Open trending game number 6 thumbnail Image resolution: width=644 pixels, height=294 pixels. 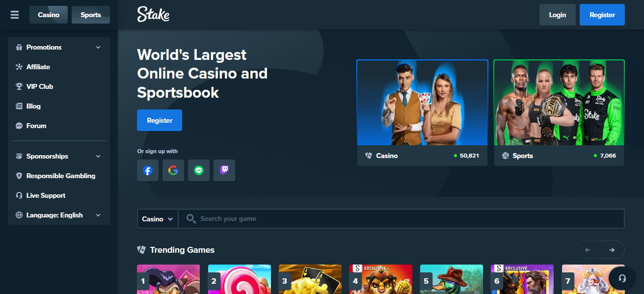[x=522, y=279]
